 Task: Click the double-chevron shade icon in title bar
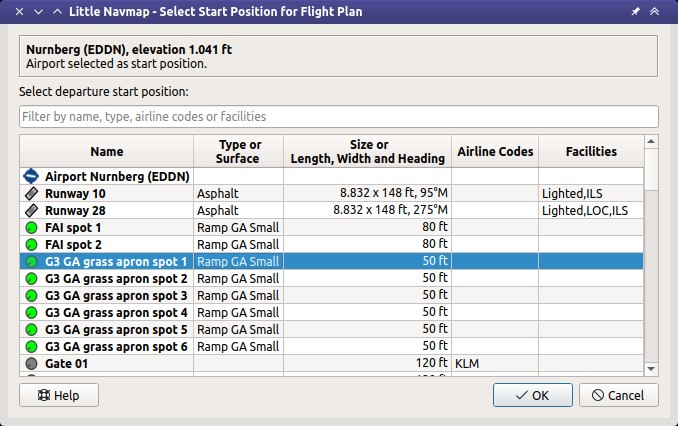pos(655,12)
